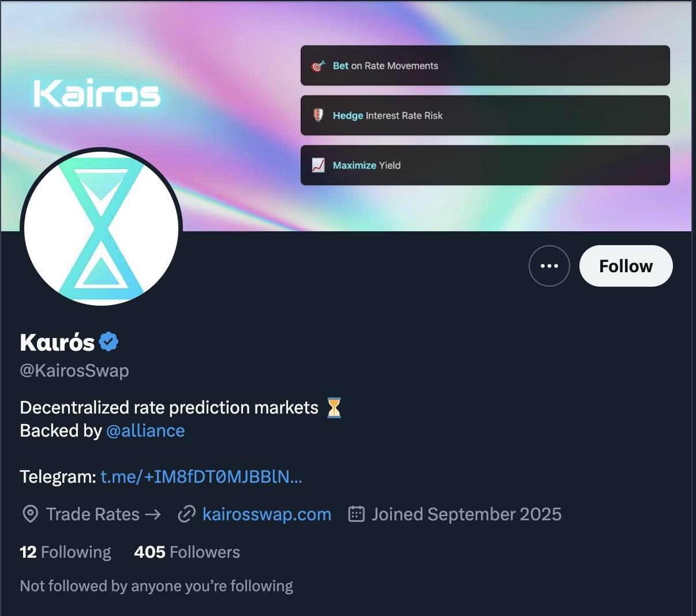This screenshot has height=616, width=696.
Task: View the 405 Followers list
Action: coord(187,552)
